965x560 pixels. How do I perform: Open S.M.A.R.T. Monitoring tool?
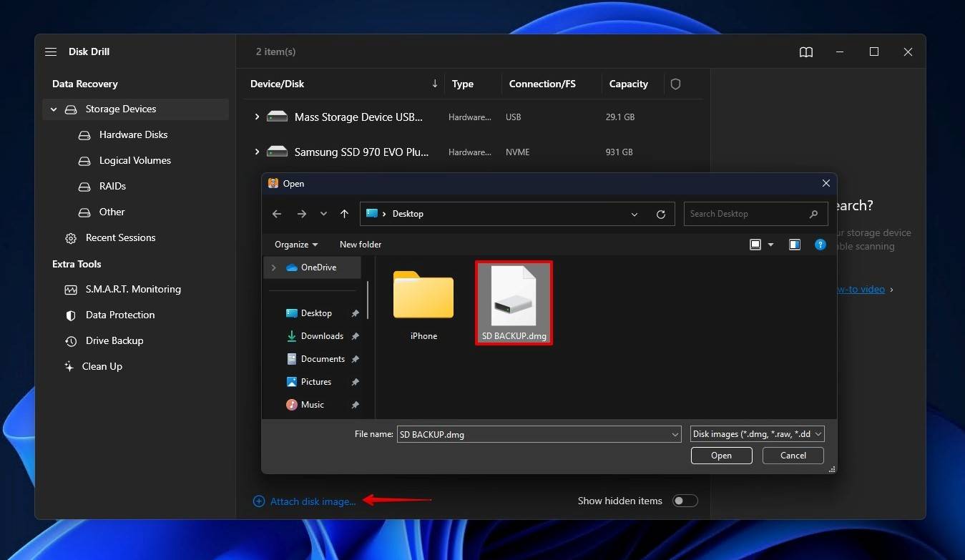tap(133, 290)
